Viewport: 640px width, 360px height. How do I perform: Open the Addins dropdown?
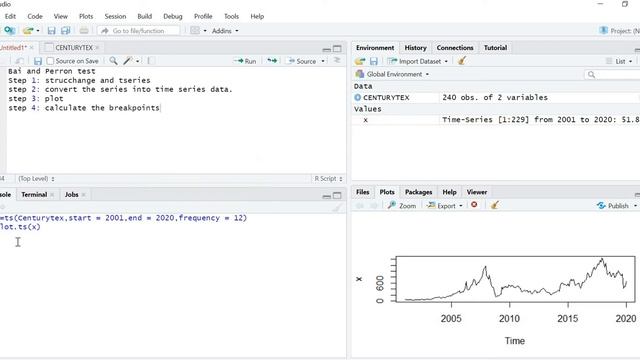click(225, 31)
